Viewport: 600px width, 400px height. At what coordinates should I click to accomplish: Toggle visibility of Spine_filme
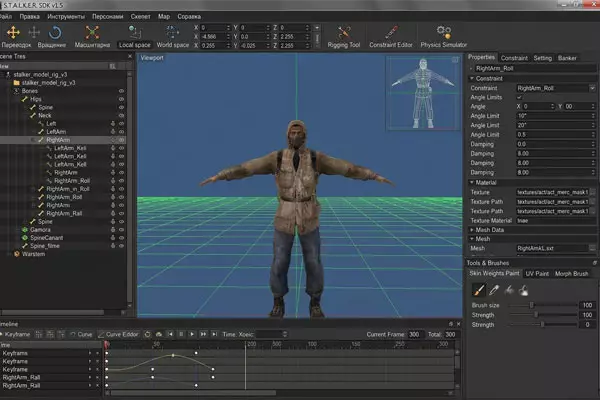121,246
